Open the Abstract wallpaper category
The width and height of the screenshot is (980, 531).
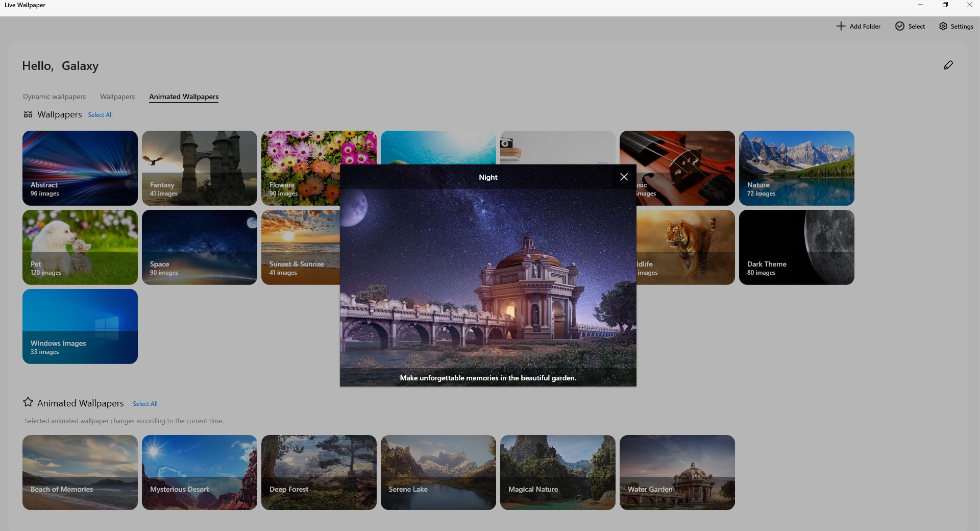(x=80, y=168)
